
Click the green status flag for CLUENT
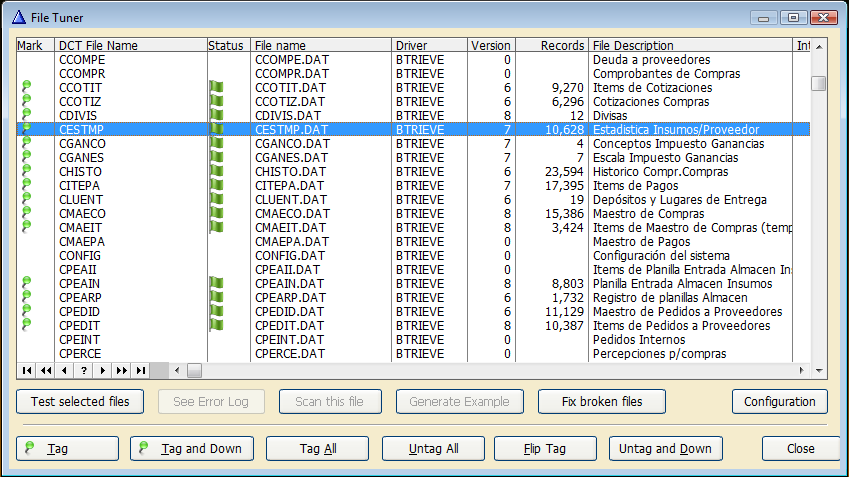[217, 199]
